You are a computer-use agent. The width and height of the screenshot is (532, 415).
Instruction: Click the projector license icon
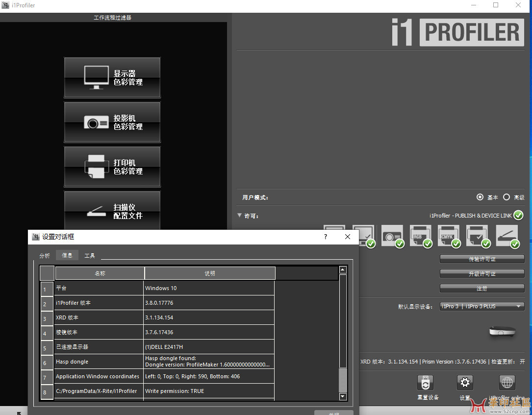coord(393,236)
